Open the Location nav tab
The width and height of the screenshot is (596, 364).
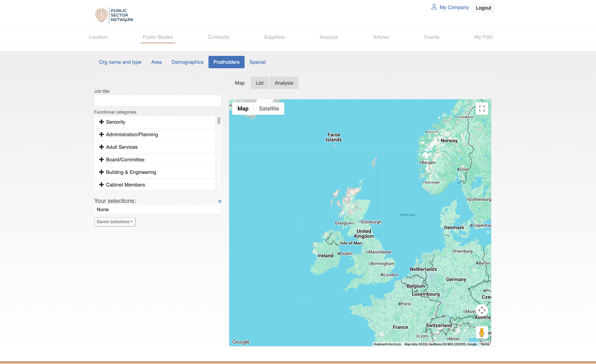(x=98, y=37)
